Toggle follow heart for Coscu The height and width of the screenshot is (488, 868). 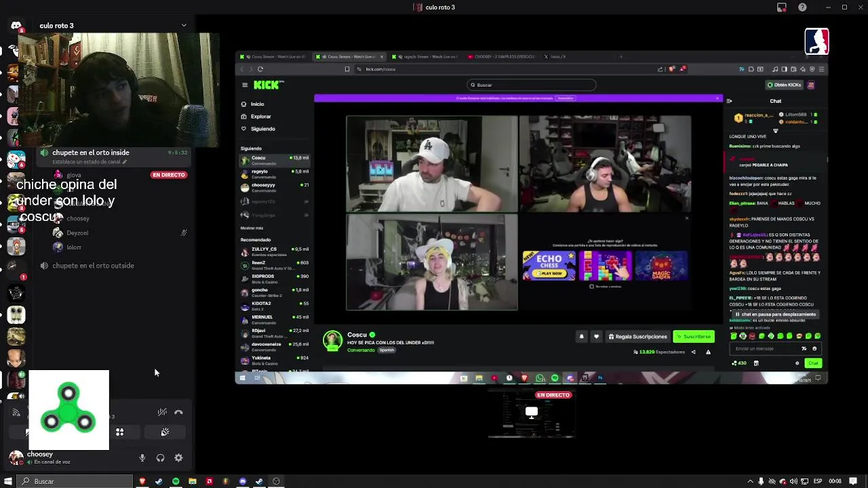[596, 337]
